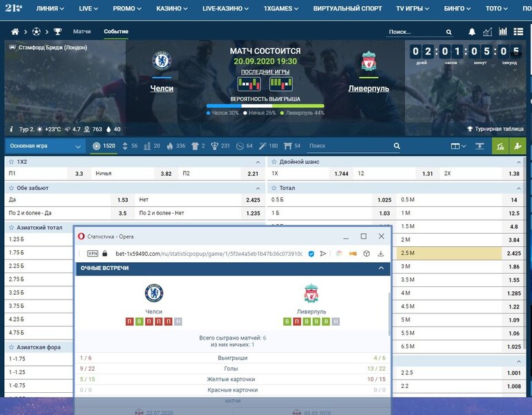532x415 pixels.
Task: Click the Челси team name link
Action: [162, 89]
